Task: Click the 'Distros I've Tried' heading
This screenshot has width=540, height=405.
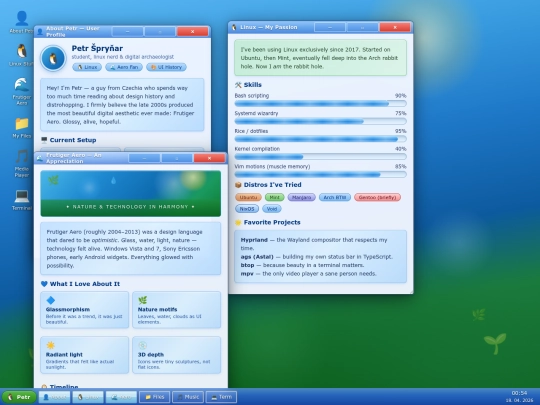Action: [x=272, y=185]
